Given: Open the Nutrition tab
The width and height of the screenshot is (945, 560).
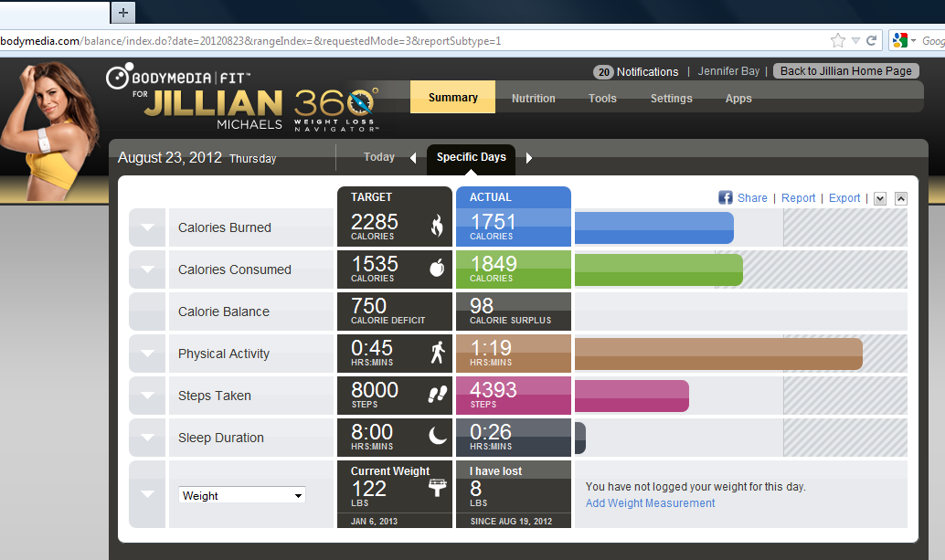Looking at the screenshot, I should tap(534, 98).
